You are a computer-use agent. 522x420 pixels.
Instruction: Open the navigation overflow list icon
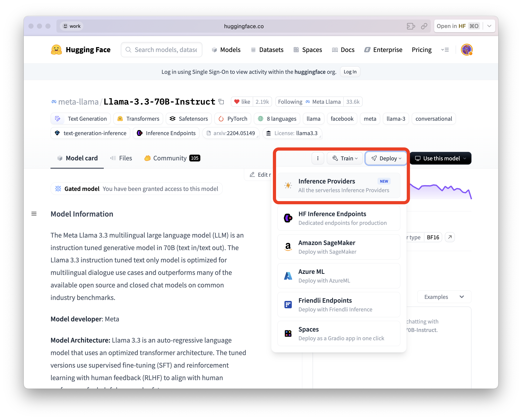(x=445, y=50)
